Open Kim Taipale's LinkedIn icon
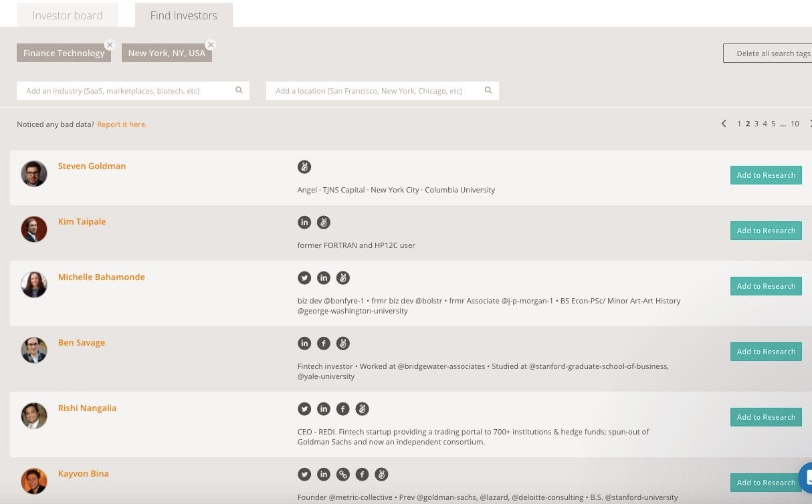 [304, 223]
